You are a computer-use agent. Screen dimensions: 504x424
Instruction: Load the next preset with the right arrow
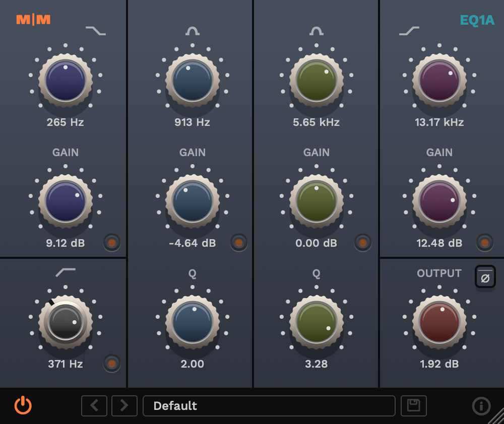click(x=123, y=405)
